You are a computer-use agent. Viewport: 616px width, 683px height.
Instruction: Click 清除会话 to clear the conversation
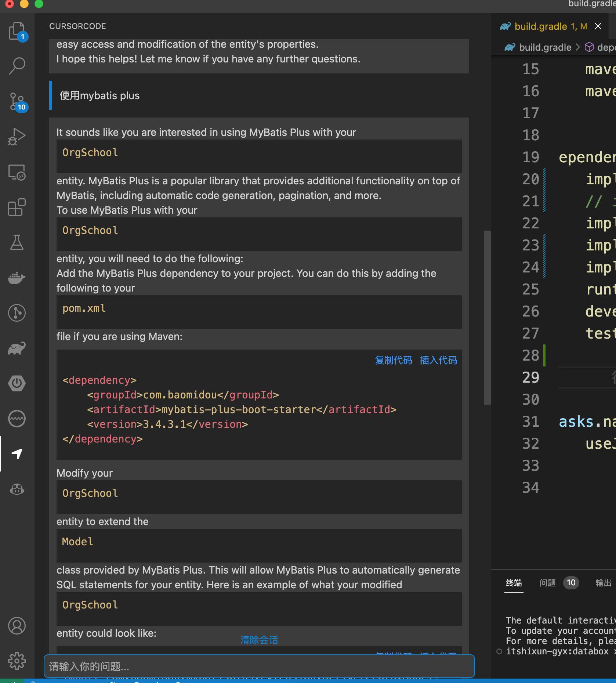(x=259, y=640)
